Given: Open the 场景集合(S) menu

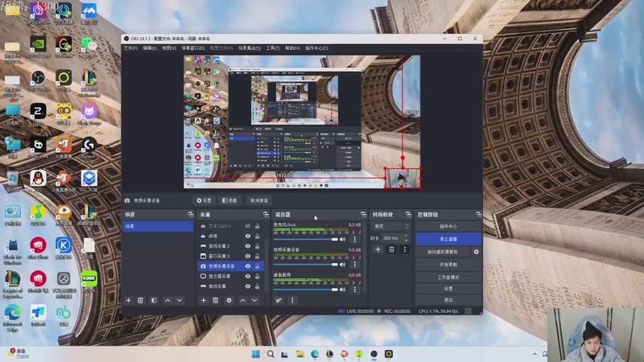Looking at the screenshot, I should click(250, 48).
